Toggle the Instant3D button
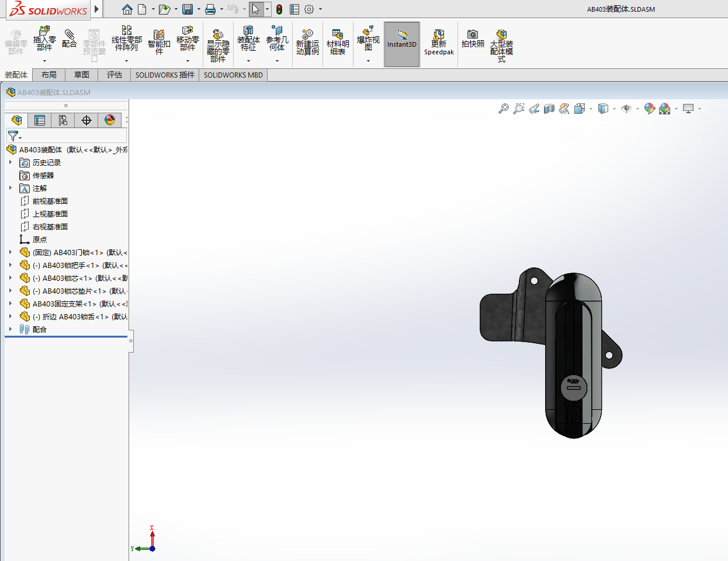 tap(402, 44)
